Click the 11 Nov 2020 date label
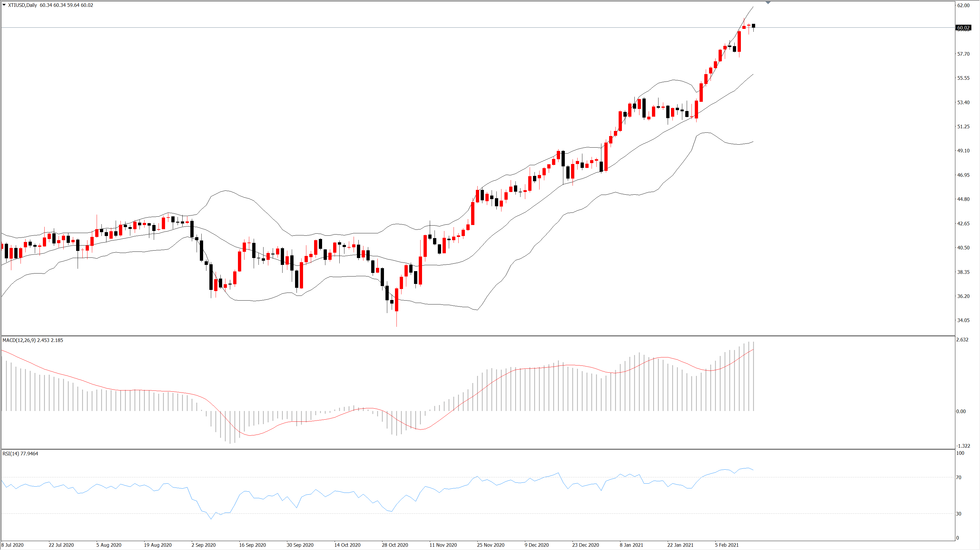980x550 pixels. point(443,545)
